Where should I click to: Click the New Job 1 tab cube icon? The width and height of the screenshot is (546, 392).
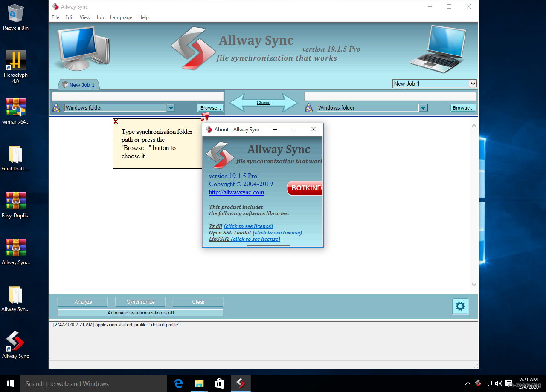pos(65,85)
